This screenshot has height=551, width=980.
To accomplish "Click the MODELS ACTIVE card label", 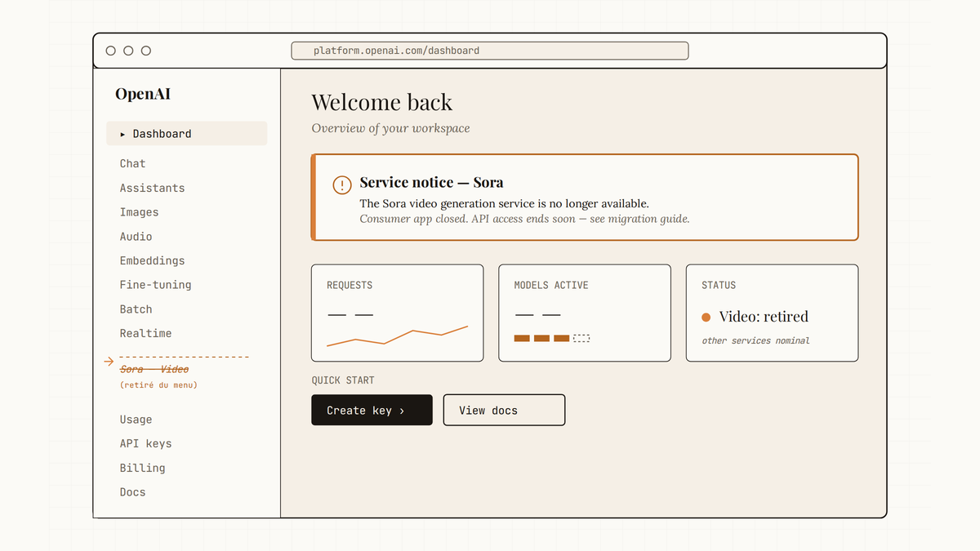I will coord(551,286).
